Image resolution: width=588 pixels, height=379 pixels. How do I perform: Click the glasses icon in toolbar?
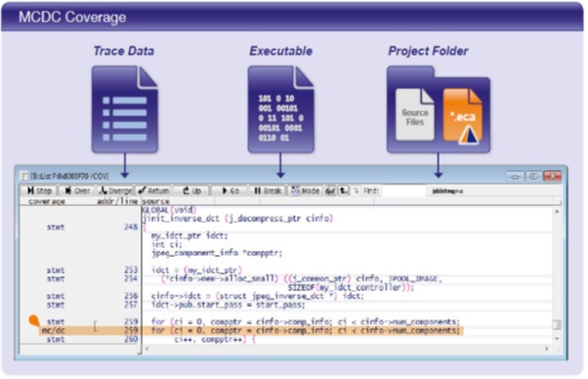coord(330,190)
